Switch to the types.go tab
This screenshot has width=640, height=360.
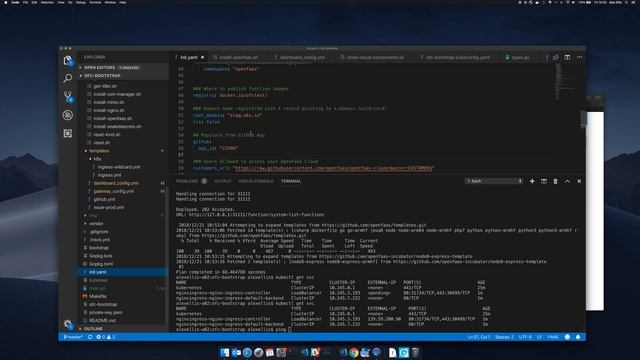tap(520, 58)
